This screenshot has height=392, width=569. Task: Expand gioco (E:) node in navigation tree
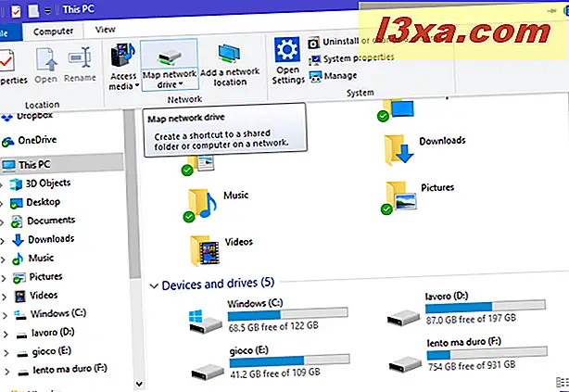pos(6,353)
